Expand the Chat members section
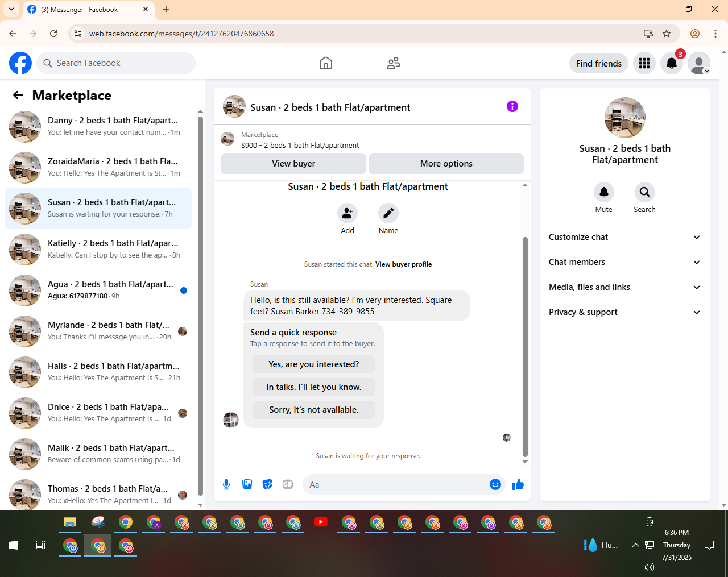This screenshot has height=577, width=728. pos(624,262)
